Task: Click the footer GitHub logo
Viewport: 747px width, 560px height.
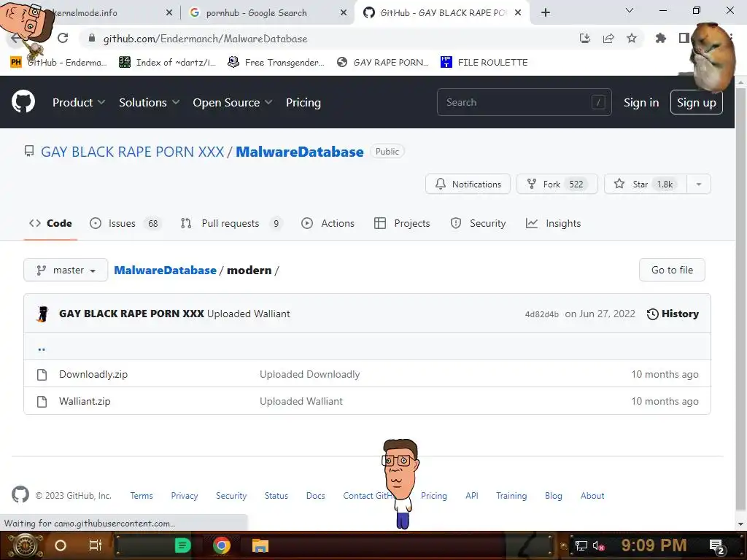Action: coord(20,494)
